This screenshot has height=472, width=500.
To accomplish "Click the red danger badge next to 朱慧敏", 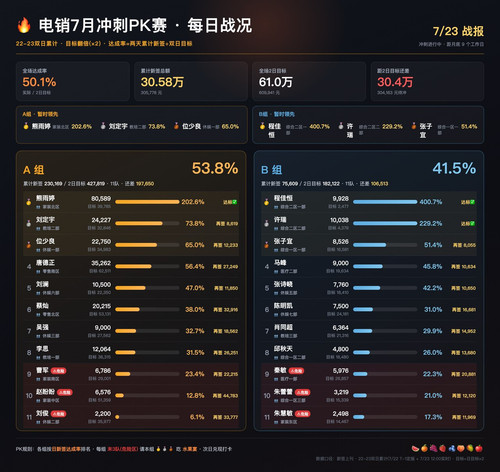I will pyautogui.click(x=303, y=414).
